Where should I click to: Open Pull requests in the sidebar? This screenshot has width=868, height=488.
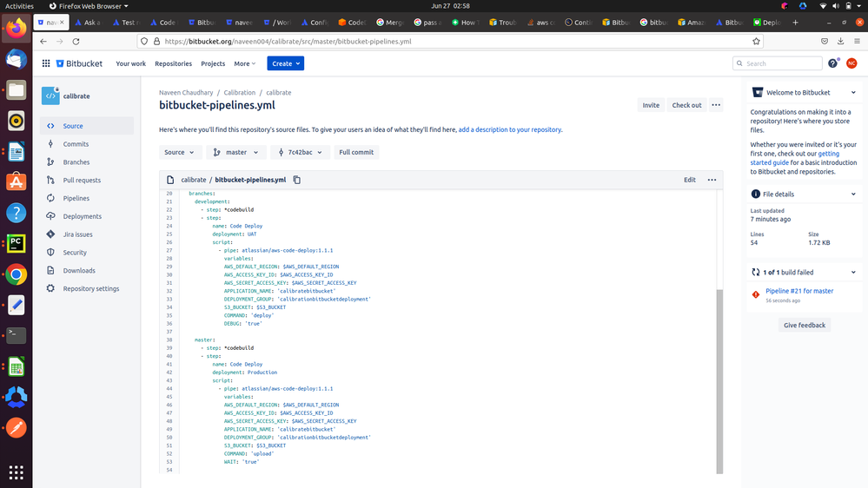(x=87, y=181)
